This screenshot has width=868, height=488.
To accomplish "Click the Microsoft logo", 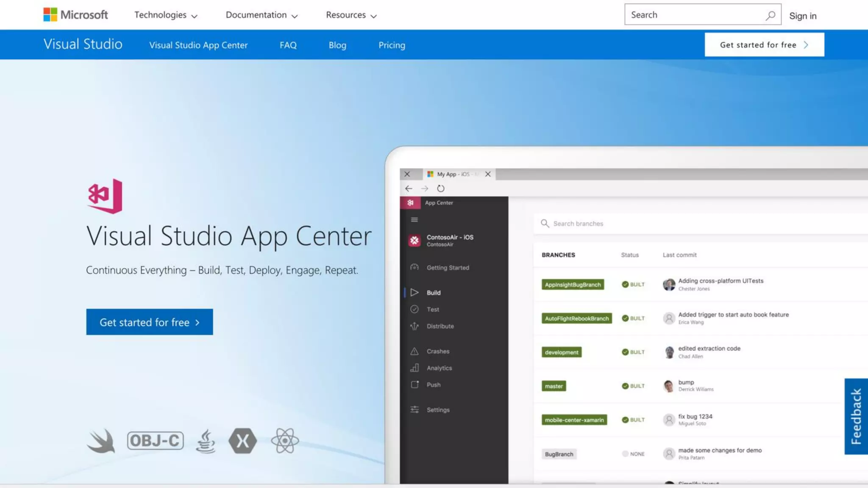I will point(75,15).
